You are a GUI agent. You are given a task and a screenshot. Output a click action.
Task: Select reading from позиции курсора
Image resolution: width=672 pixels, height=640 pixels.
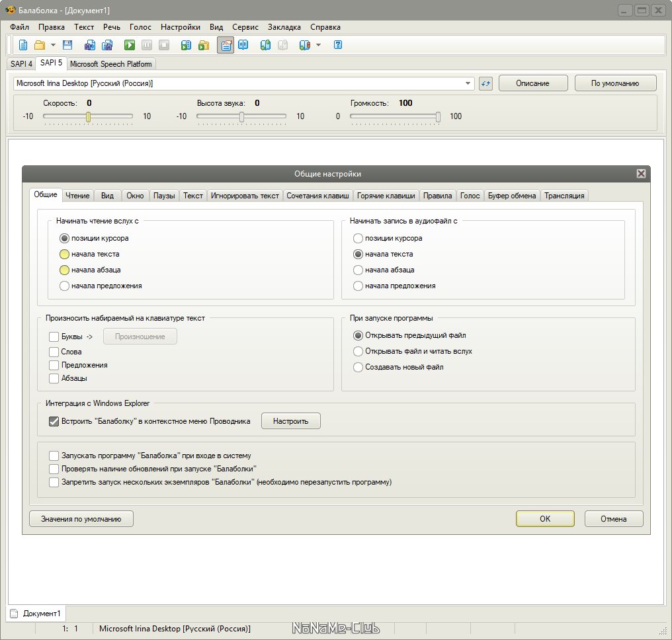pyautogui.click(x=64, y=238)
